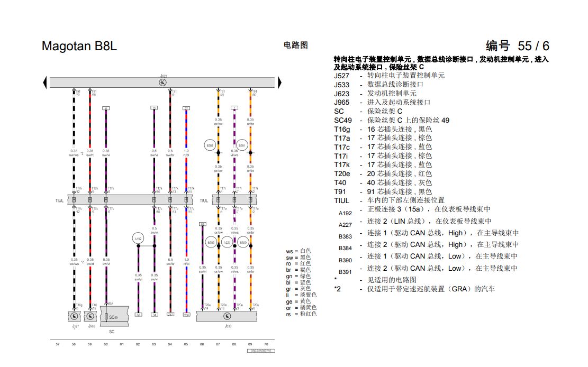Select legend row J623 发动机控制单元
588x367 pixels.
point(375,94)
